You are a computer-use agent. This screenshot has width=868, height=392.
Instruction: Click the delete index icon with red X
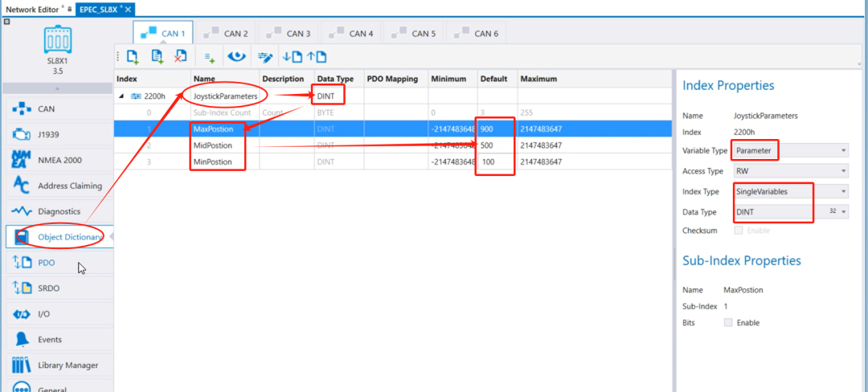pyautogui.click(x=181, y=56)
